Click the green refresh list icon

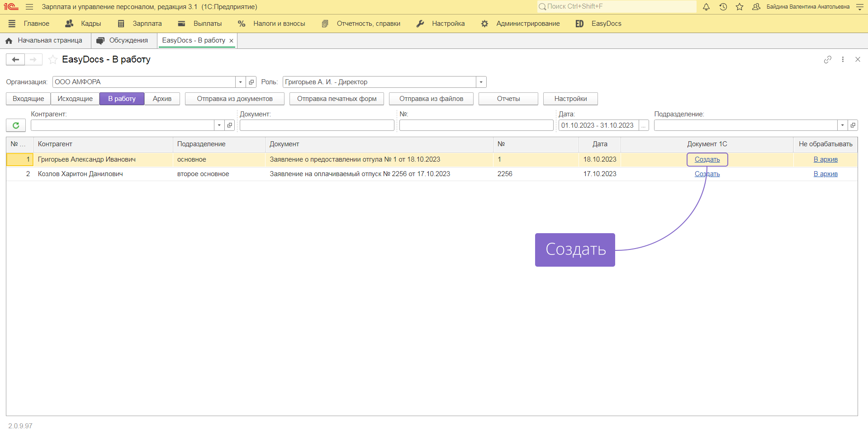pyautogui.click(x=16, y=125)
